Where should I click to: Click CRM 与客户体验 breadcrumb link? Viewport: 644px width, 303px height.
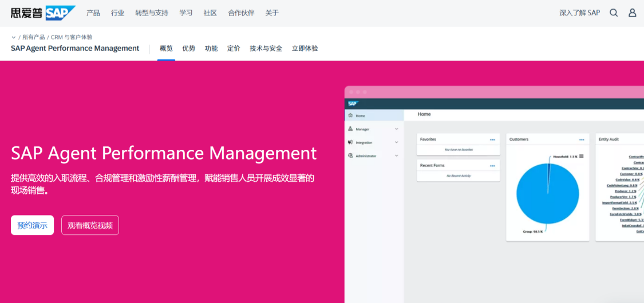[x=72, y=37]
